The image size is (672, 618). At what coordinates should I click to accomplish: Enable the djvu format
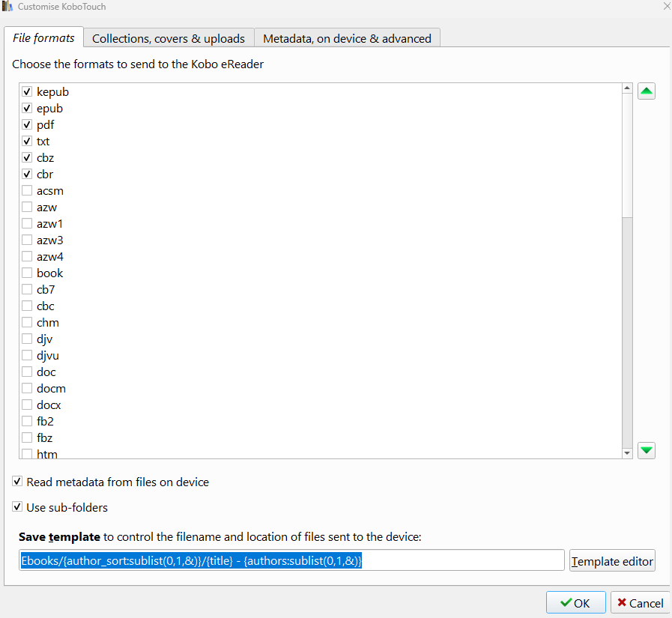coord(27,355)
